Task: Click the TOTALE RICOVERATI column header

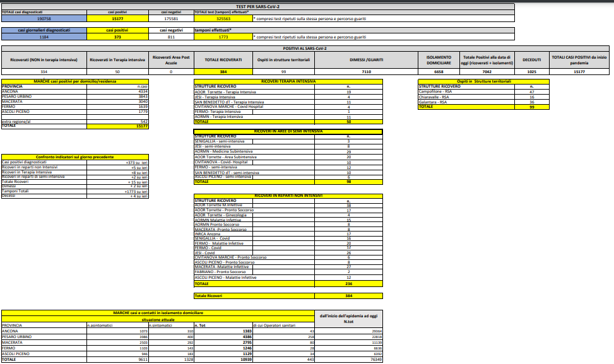Action: pos(223,59)
